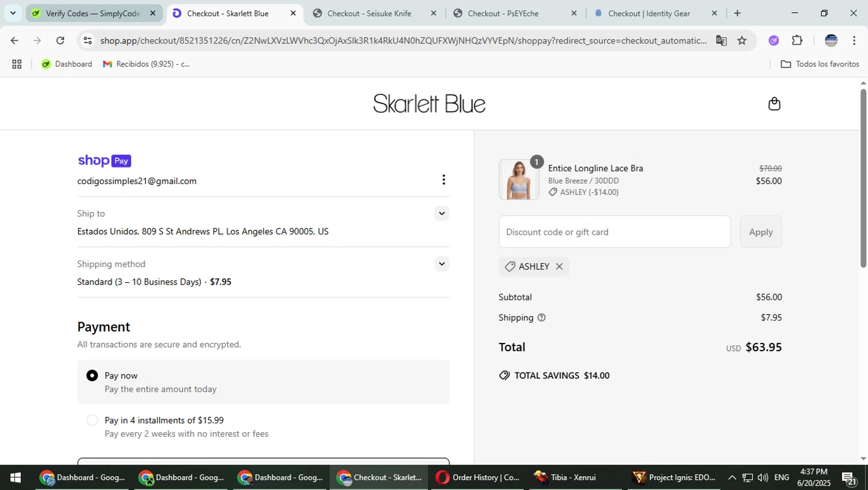Select the Checkout - Skarlett Blue tab
The image size is (868, 490).
234,13
